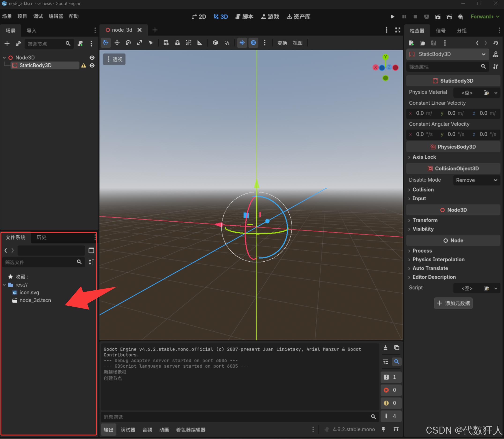
Task: Lock the selected node with padlock icon
Action: (x=177, y=43)
